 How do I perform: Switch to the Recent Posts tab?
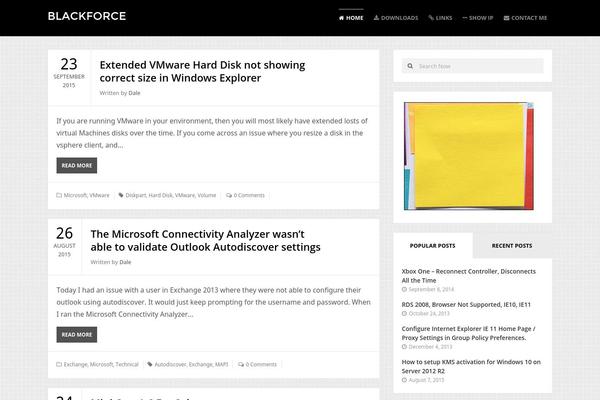(511, 245)
